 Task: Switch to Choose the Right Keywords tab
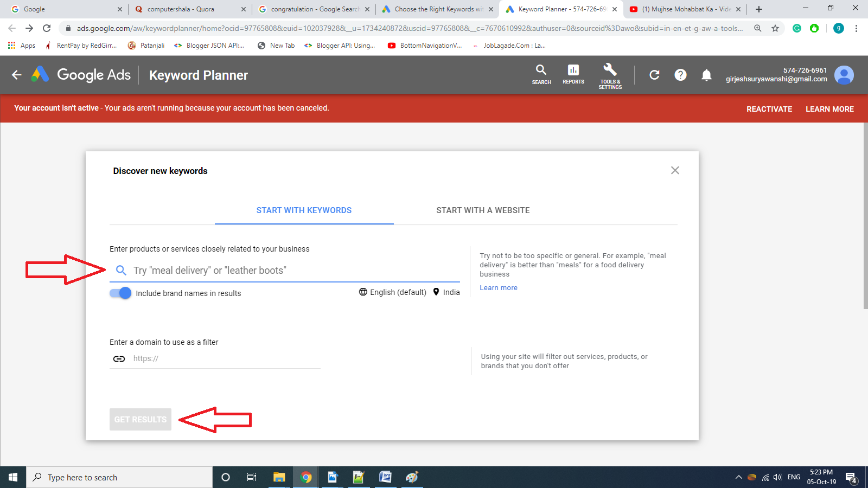437,9
